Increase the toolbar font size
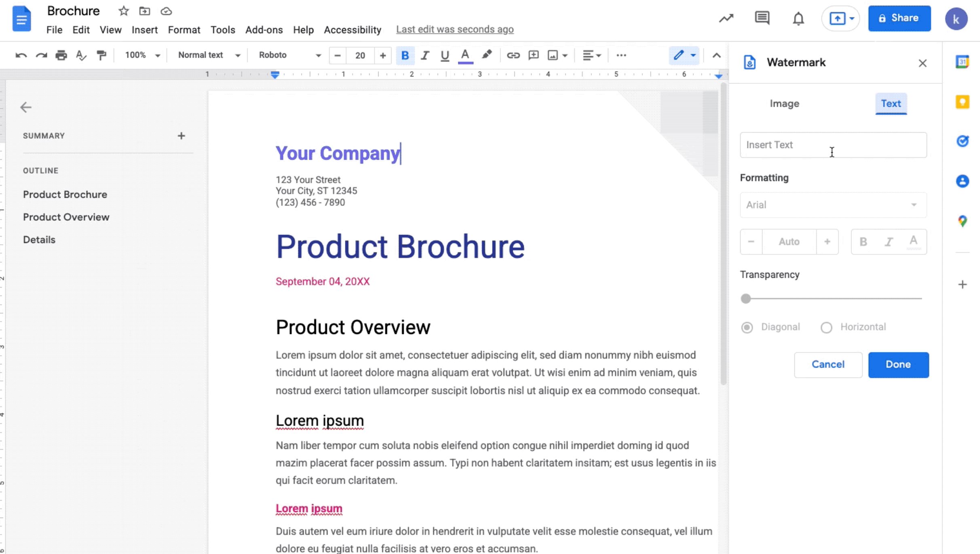The width and height of the screenshot is (980, 554). click(383, 55)
